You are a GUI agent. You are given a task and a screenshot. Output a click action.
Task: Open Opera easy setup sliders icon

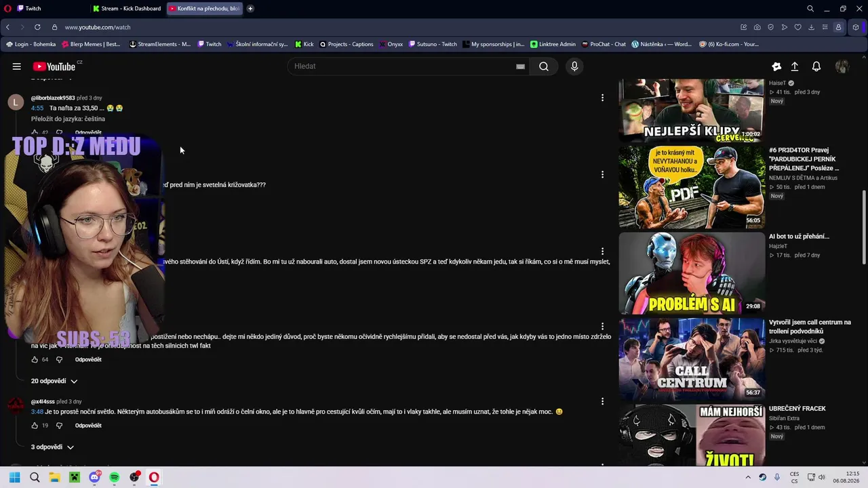click(825, 27)
